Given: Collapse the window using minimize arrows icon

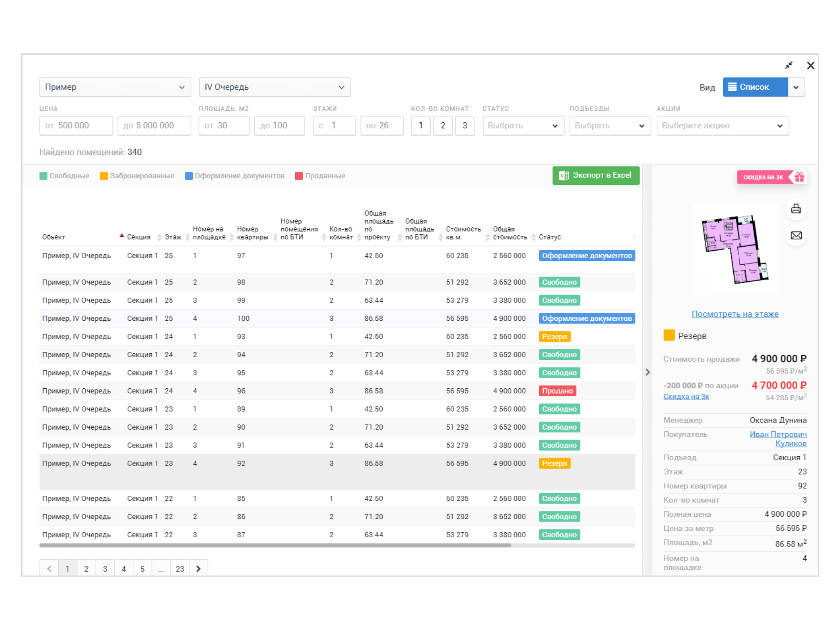Looking at the screenshot, I should pyautogui.click(x=789, y=65).
